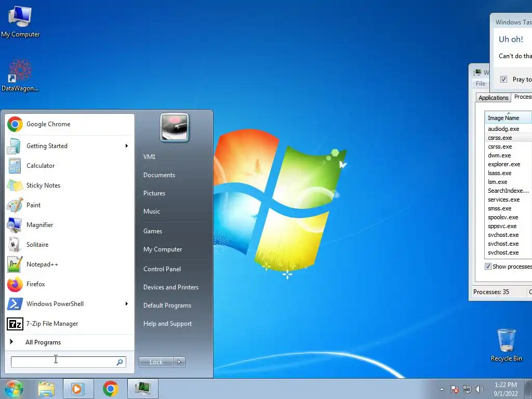
Task: Select dwm.exe process row
Action: coord(508,155)
